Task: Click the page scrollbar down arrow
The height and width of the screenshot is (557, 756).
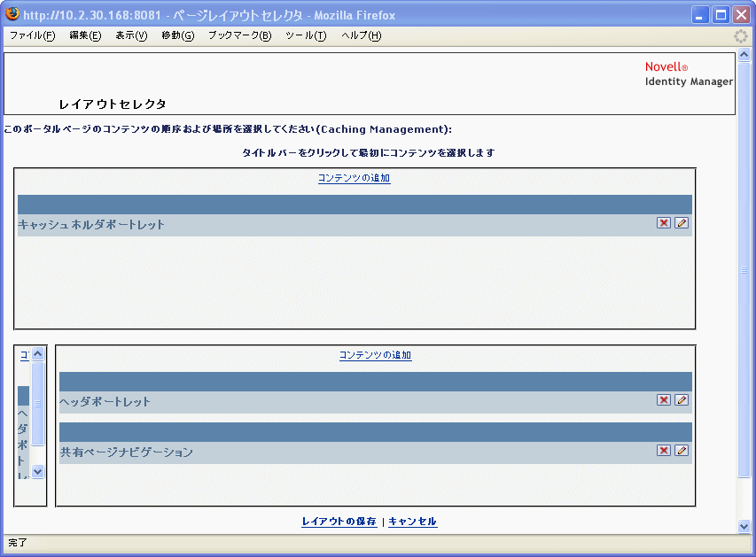Action: [x=744, y=527]
